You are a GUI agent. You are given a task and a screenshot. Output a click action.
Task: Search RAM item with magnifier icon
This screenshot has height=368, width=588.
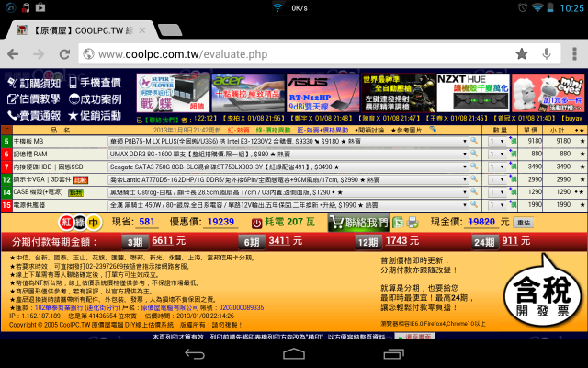click(x=474, y=154)
